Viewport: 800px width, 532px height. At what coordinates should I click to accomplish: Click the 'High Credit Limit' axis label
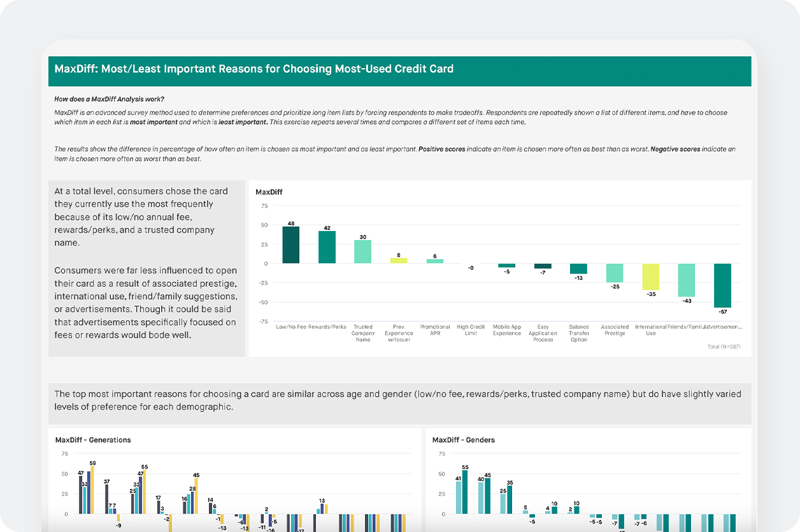coord(471,330)
